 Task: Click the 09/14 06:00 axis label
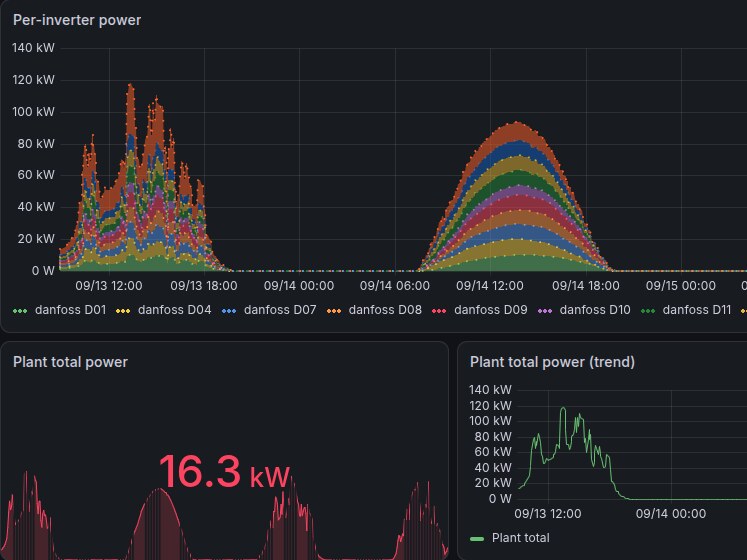pyautogui.click(x=394, y=285)
